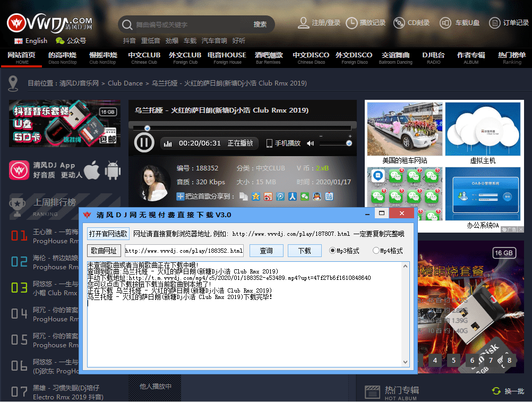Click the volume slider handle
Viewport: 532px width, 402px height.
(x=349, y=143)
